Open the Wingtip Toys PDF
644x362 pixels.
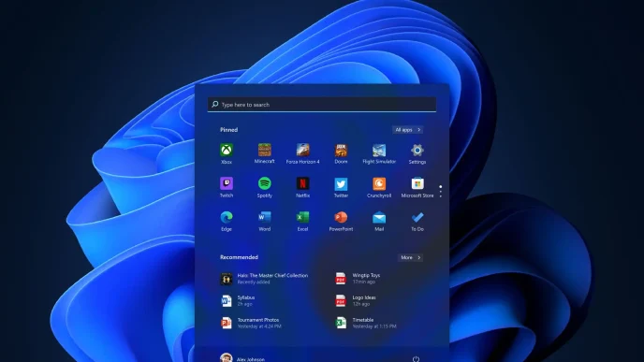point(358,279)
